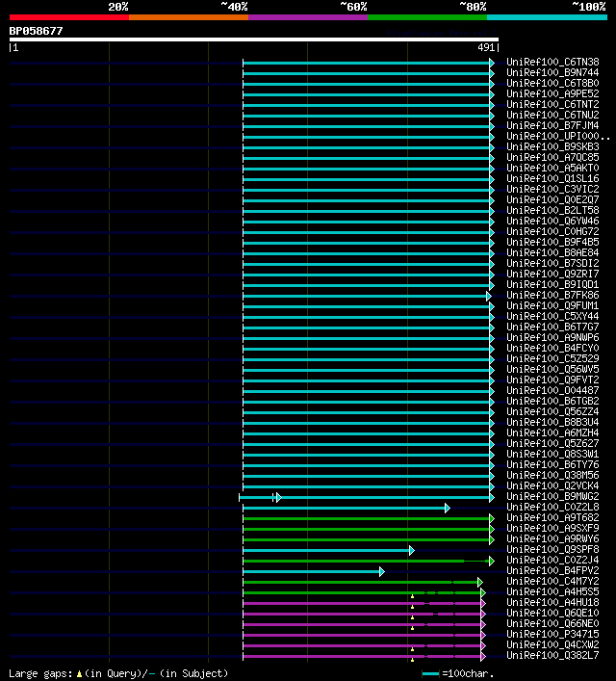Click the cyan ~100% identity color segment

547,17
